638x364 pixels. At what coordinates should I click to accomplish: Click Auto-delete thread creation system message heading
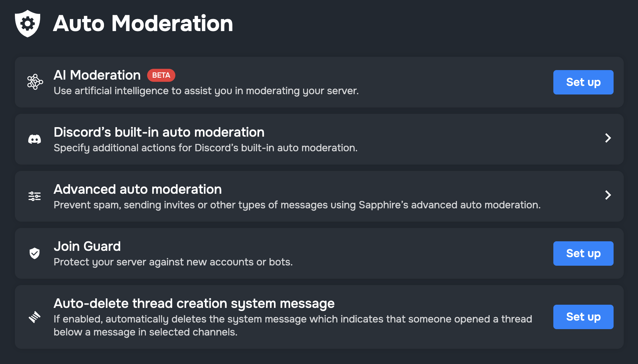(x=194, y=303)
